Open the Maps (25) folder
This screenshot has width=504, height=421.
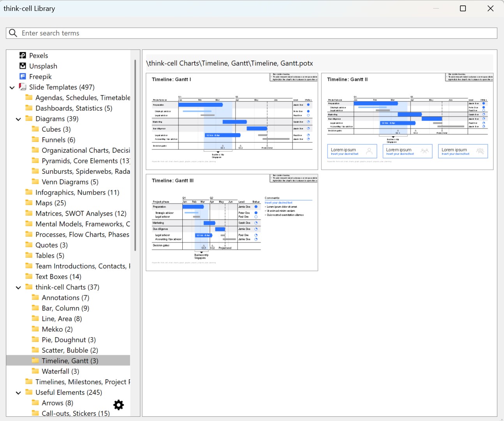click(x=51, y=203)
